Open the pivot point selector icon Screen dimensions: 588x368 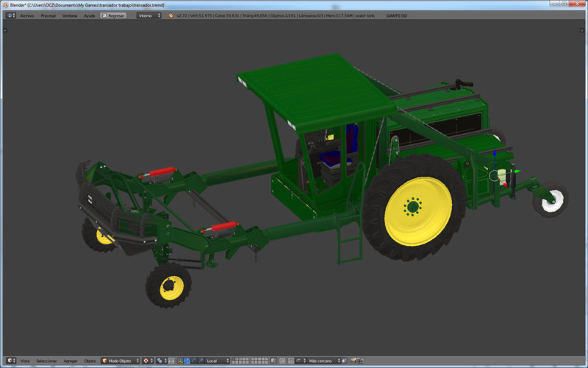click(x=162, y=361)
